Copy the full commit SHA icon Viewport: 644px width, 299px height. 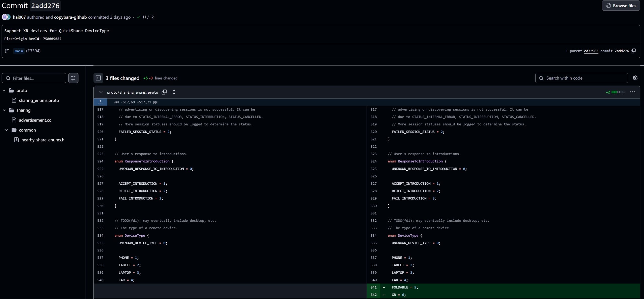[x=633, y=51]
